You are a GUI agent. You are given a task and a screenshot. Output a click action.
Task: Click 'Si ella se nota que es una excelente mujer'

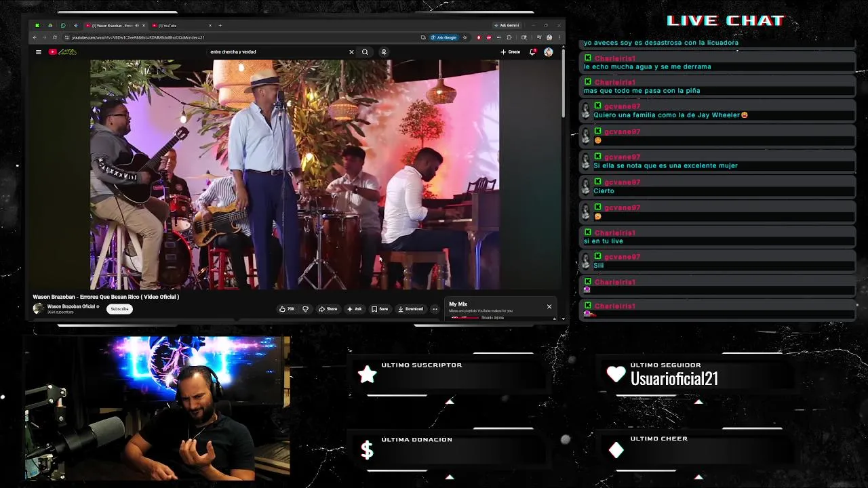coord(665,166)
